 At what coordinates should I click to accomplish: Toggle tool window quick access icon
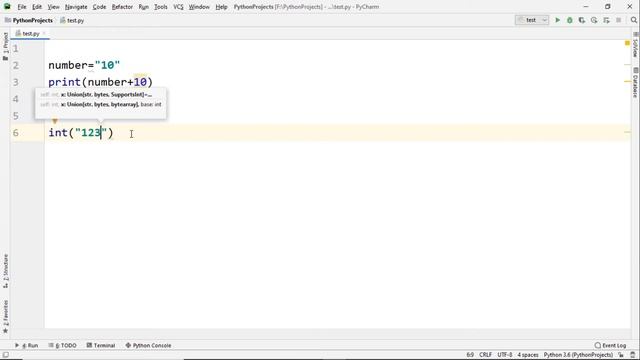coord(5,355)
